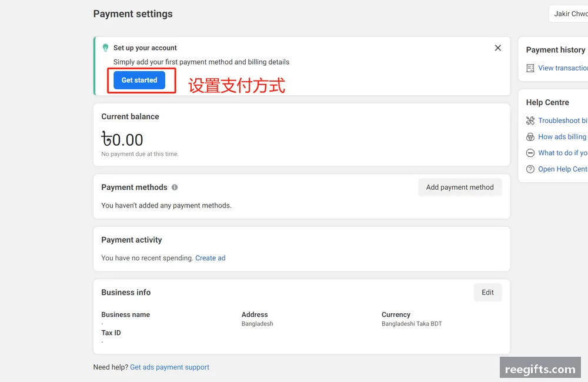Edit the Business info section
The width and height of the screenshot is (588, 382).
(x=487, y=293)
